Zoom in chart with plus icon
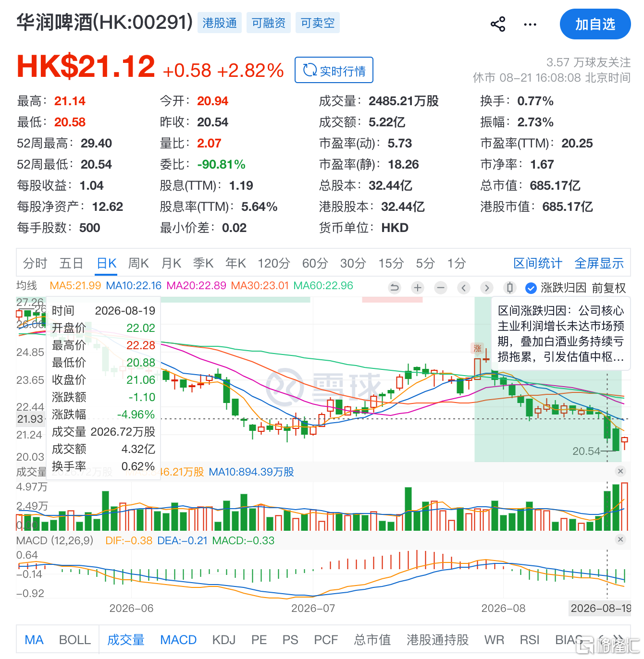The image size is (644, 659). [418, 288]
